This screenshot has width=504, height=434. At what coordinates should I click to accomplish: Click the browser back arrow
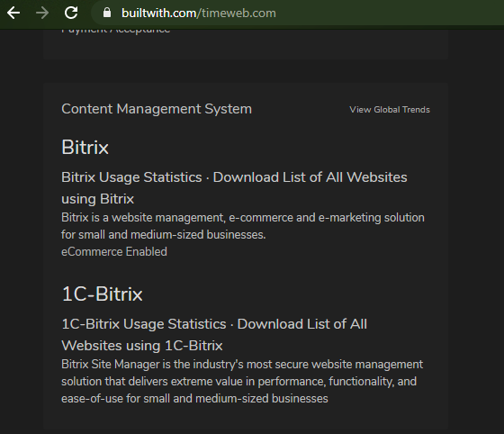click(x=13, y=14)
